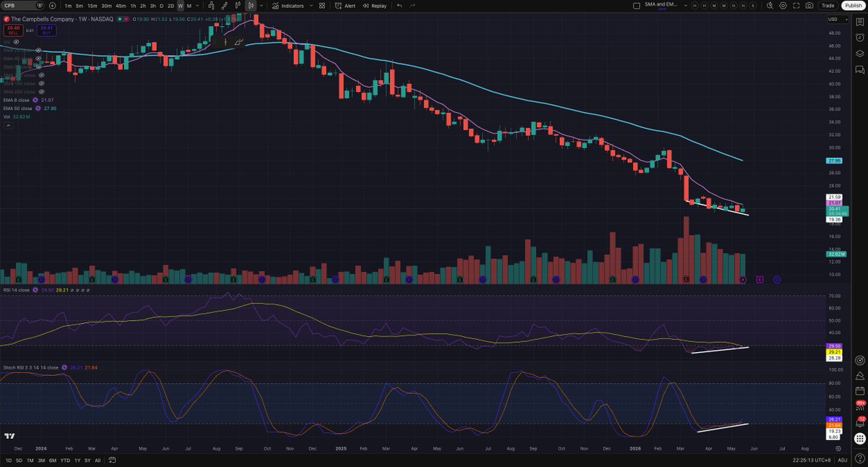
Task: Switch to the W weekly timeframe
Action: pyautogui.click(x=180, y=5)
